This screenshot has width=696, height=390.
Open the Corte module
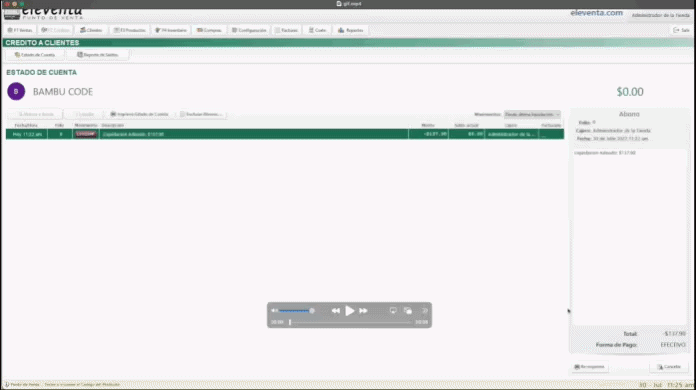coord(317,30)
